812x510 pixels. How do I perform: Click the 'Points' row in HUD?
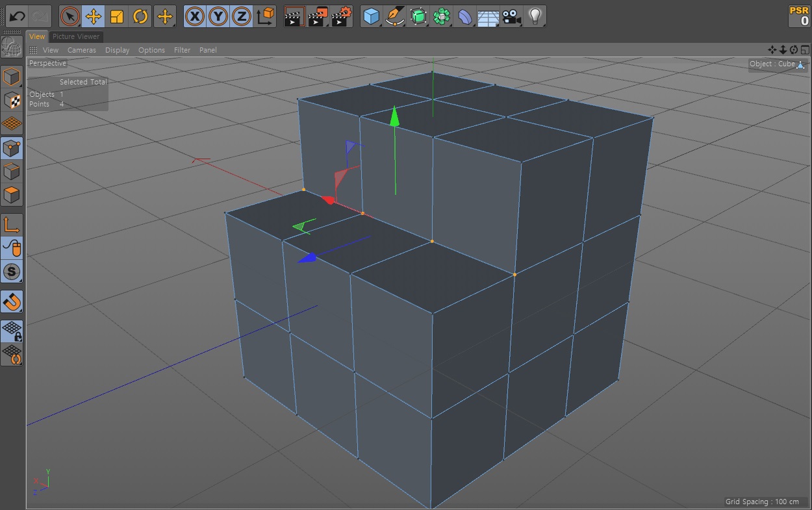click(47, 104)
